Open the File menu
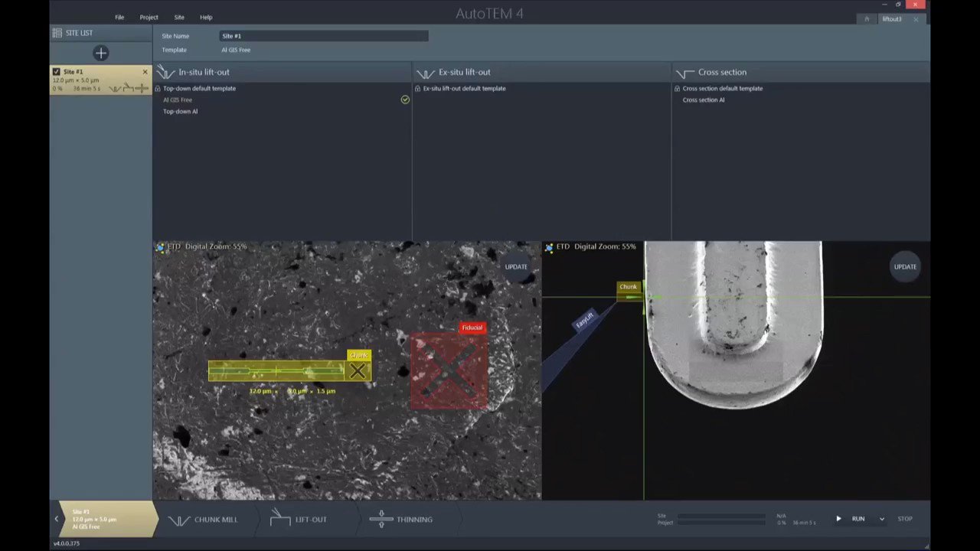 coord(119,17)
